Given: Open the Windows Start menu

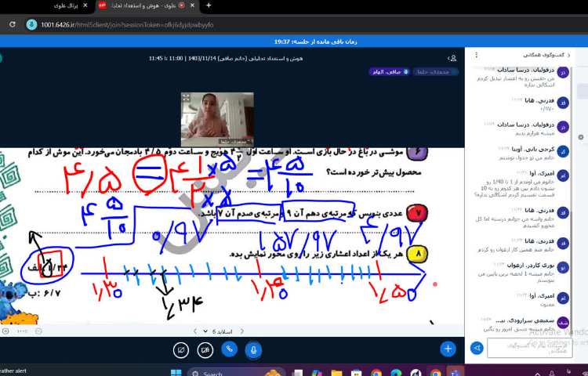Looking at the screenshot, I should 176,372.
